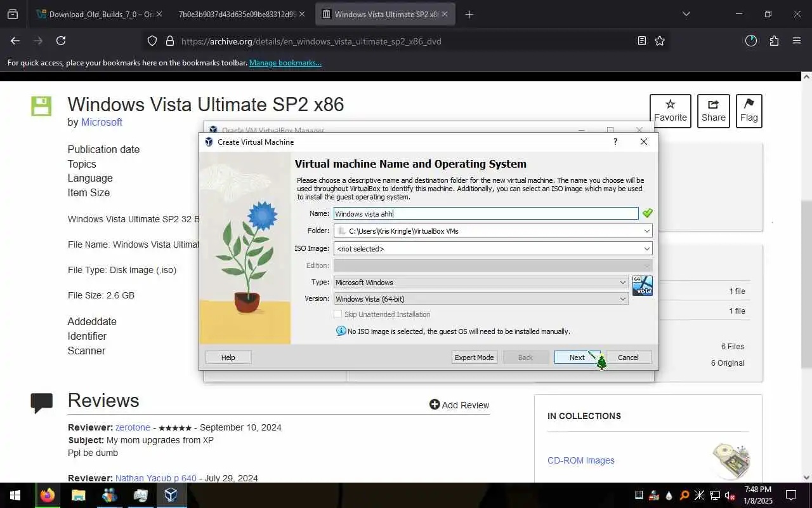Viewport: 812px width, 508px height.
Task: Open the Firefox extensions icon
Action: tap(774, 41)
